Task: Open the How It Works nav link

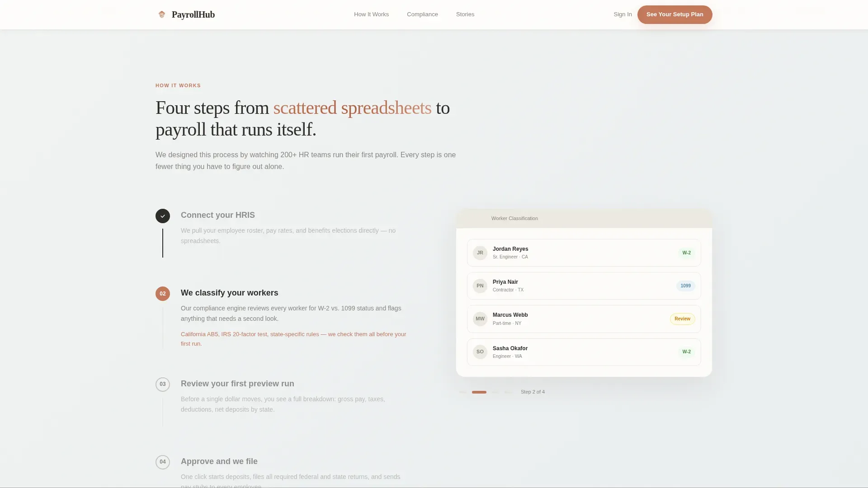Action: tap(371, 14)
